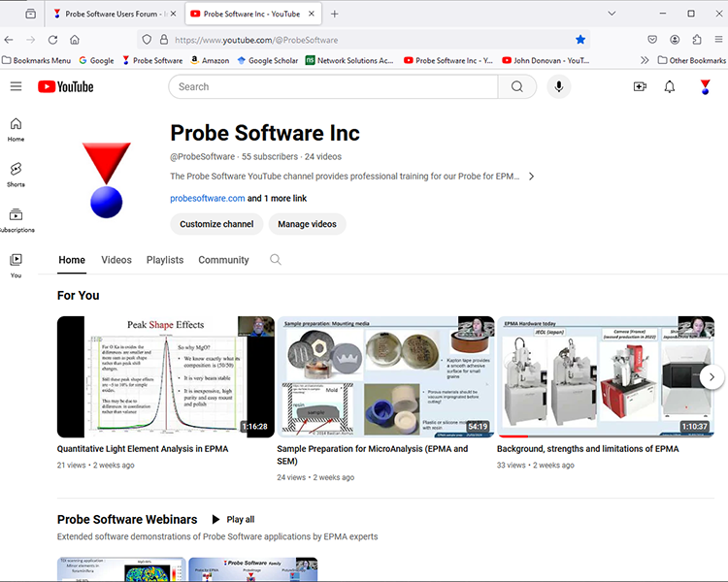Open the Probe Software bookmark
The height and width of the screenshot is (582, 728).
click(x=152, y=60)
